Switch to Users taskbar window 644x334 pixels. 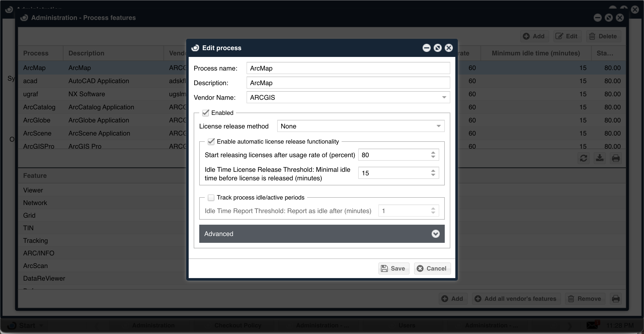407,325
